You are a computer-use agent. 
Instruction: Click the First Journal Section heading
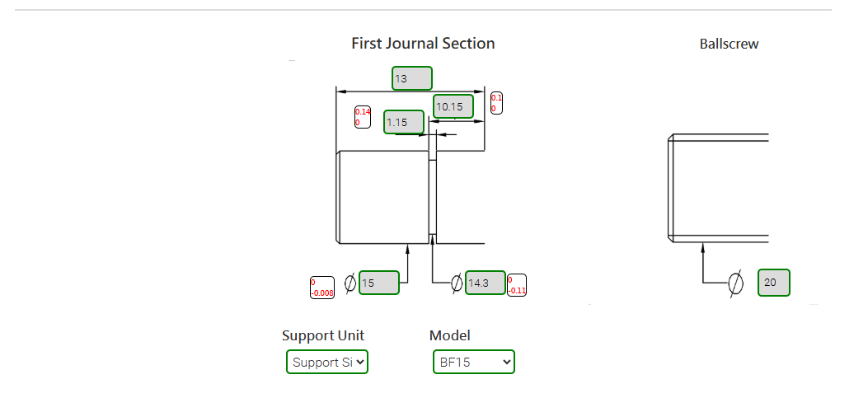423,44
